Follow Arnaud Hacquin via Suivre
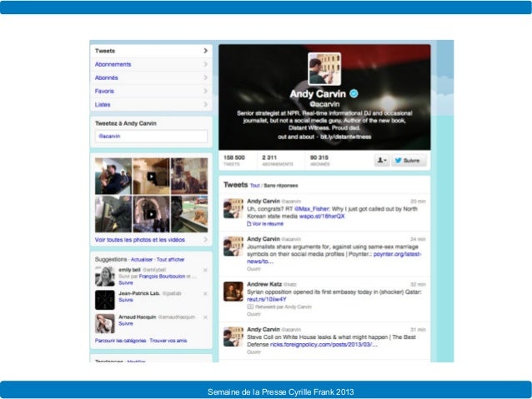532x399 pixels. 126,324
